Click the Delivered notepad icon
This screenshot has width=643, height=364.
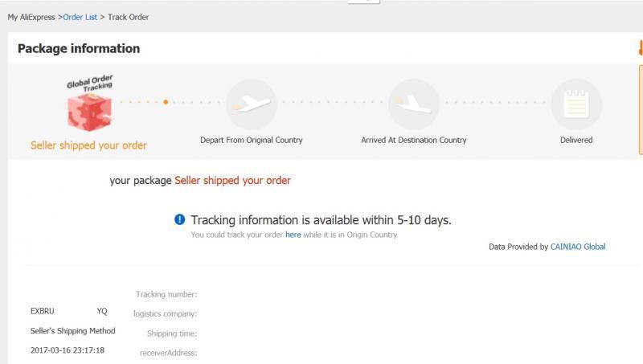click(576, 104)
